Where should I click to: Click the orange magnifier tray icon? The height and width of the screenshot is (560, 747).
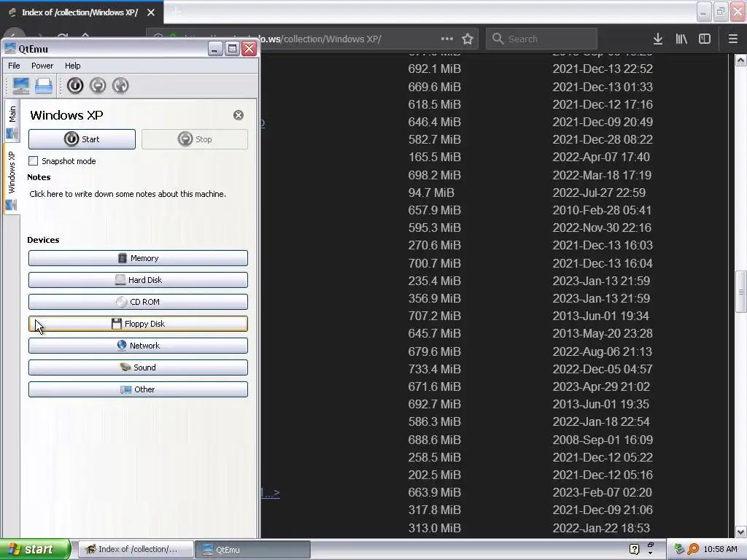tap(693, 549)
